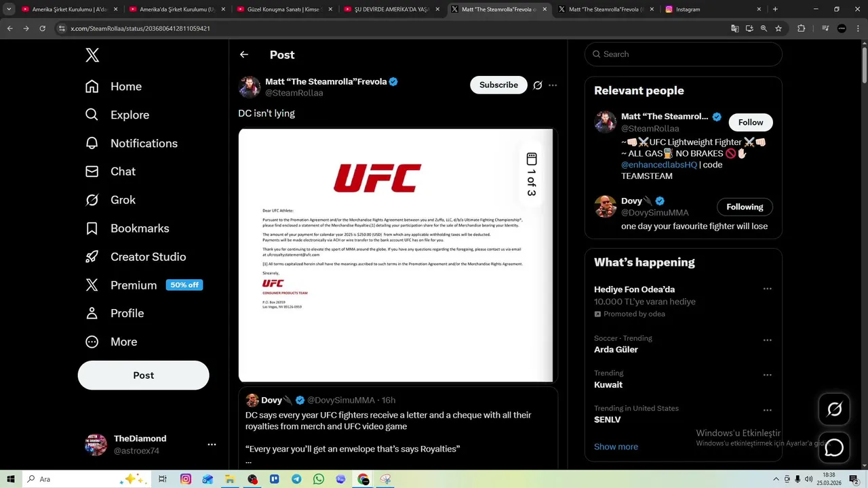Screen dimensions: 868x488
Task: Open the tab search dropdown arrow
Action: click(x=9, y=9)
